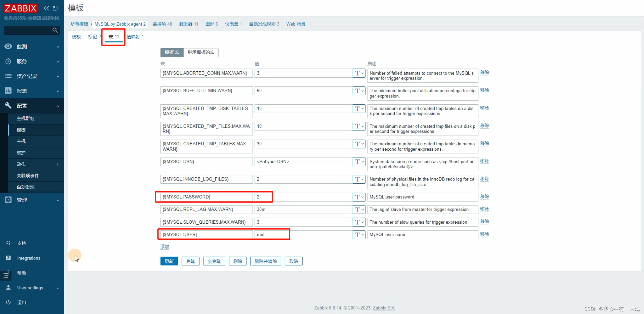Open User settings person icon
The height and width of the screenshot is (314, 644).
coord(8,287)
